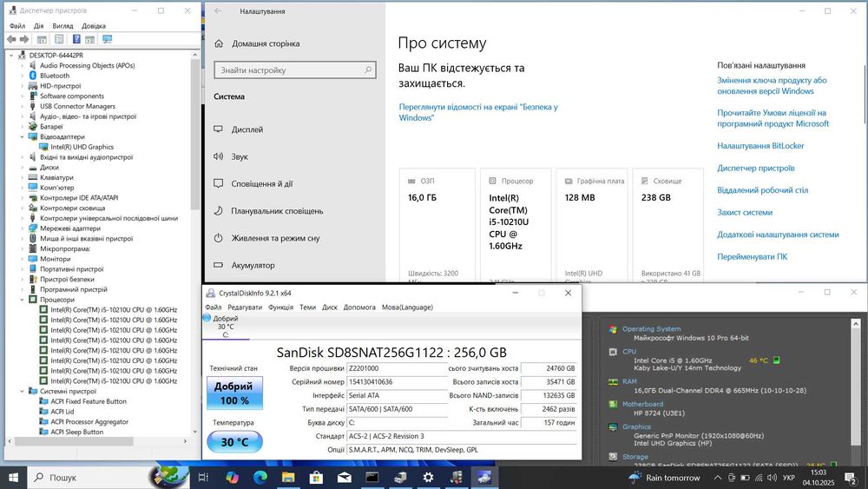868x489 pixels.
Task: Click the Motherboard icon in Speccy summary
Action: click(x=613, y=404)
